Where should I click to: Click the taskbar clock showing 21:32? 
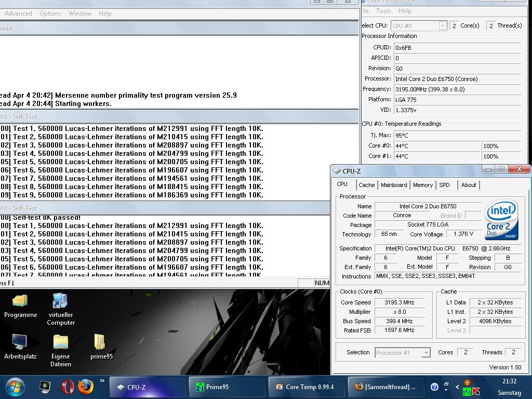click(509, 381)
